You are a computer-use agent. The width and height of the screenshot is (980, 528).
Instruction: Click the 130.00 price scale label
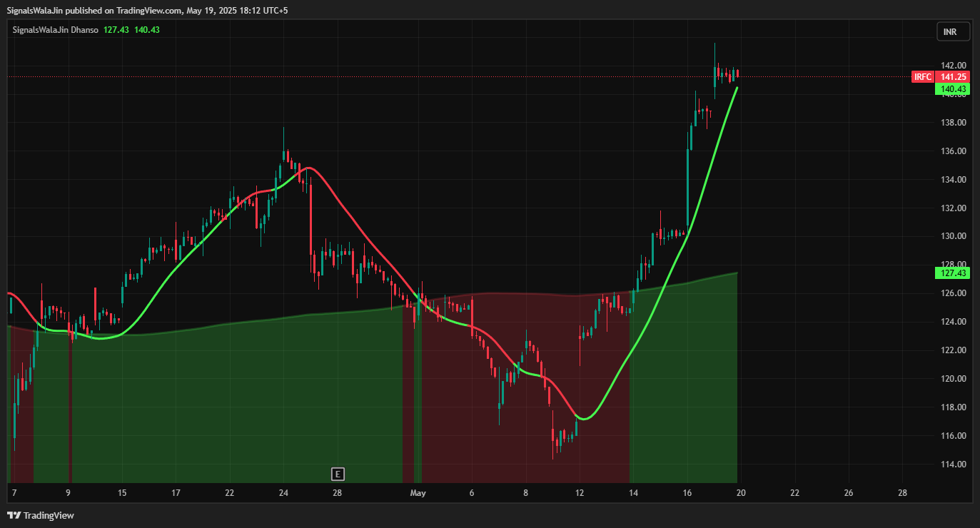(x=953, y=236)
